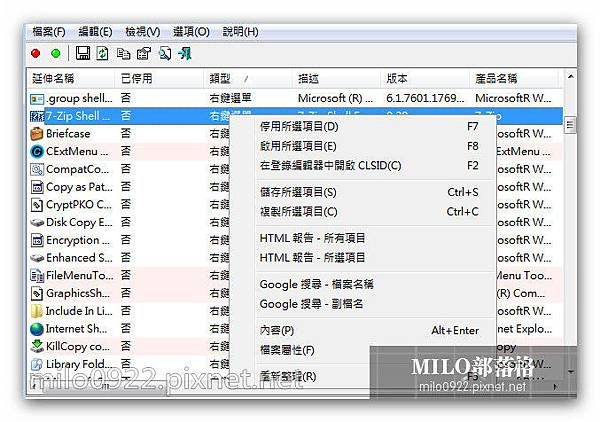Choose HTML 報告 - 所選項目
This screenshot has width=600, height=422.
coord(369,258)
